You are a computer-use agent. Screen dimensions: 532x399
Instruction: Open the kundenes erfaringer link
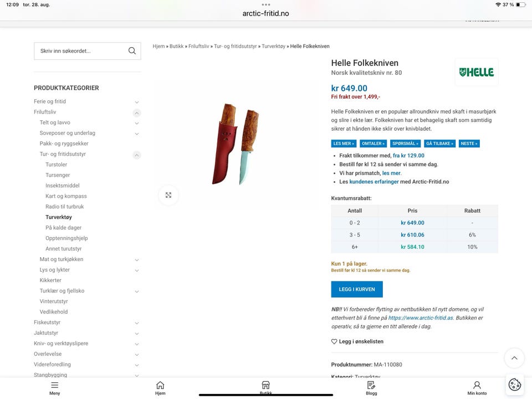point(374,182)
